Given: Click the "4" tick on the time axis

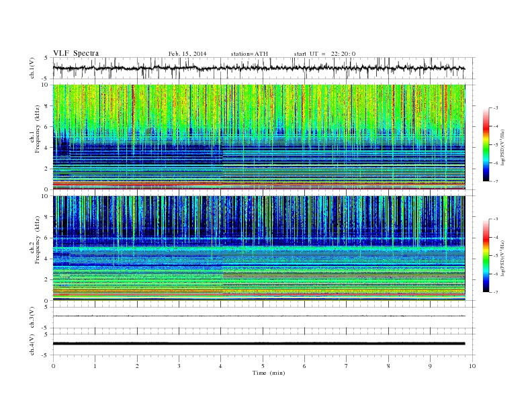Looking at the screenshot, I should (221, 366).
